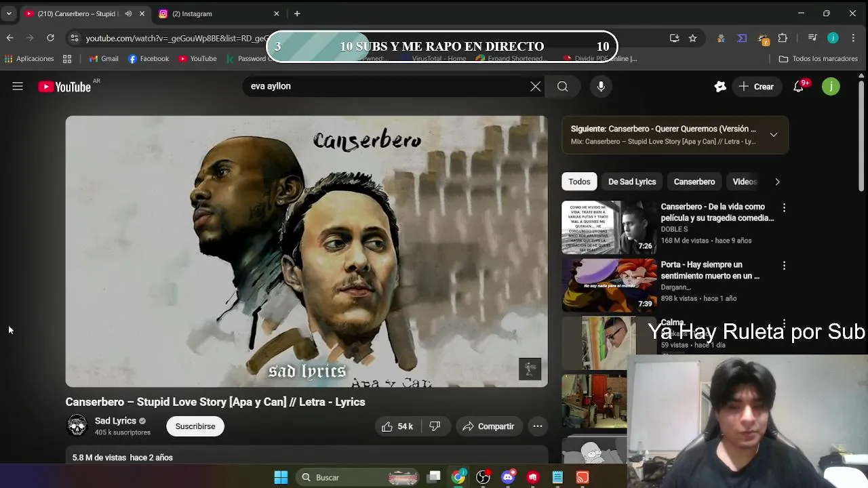Open the YouTube notifications bell
Image resolution: width=868 pixels, height=488 pixels.
799,86
